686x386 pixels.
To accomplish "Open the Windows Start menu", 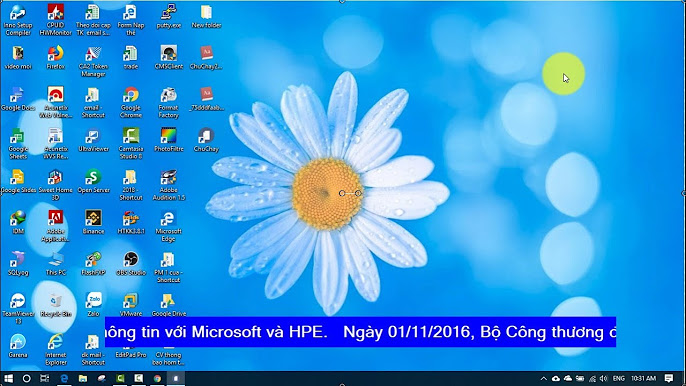I will pos(8,378).
